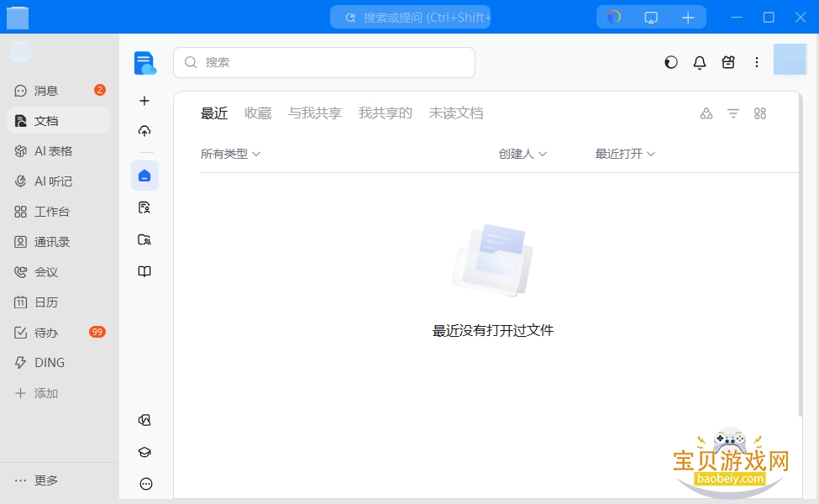This screenshot has height=504, width=819.
Task: Open the graduation cap learning icon
Action: [144, 452]
